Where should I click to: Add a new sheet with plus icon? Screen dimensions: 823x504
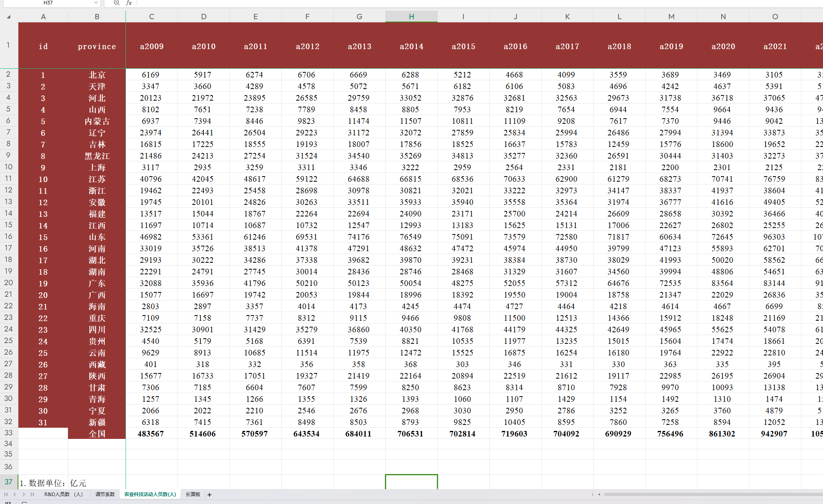(x=209, y=495)
